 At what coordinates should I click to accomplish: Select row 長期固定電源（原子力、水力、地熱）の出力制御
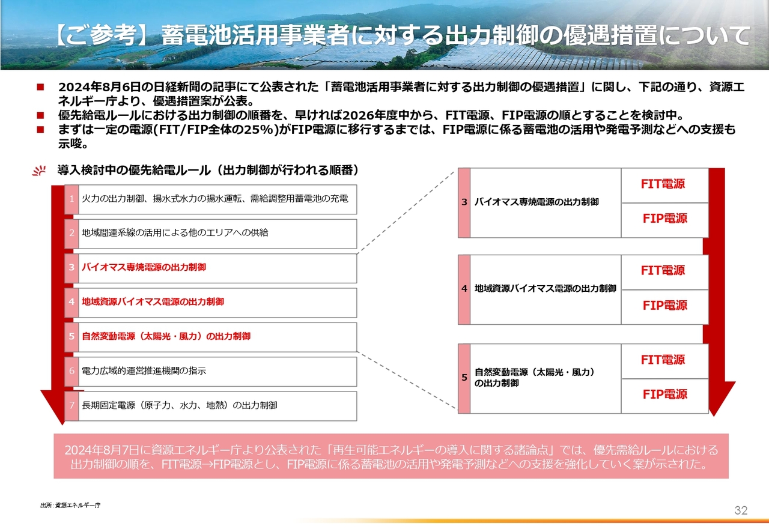(211, 406)
